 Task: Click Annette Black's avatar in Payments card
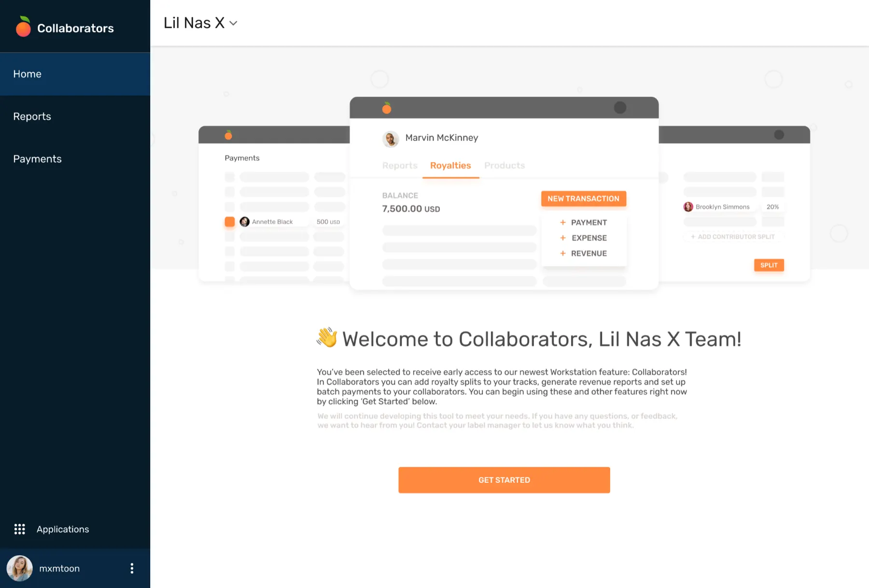point(245,222)
